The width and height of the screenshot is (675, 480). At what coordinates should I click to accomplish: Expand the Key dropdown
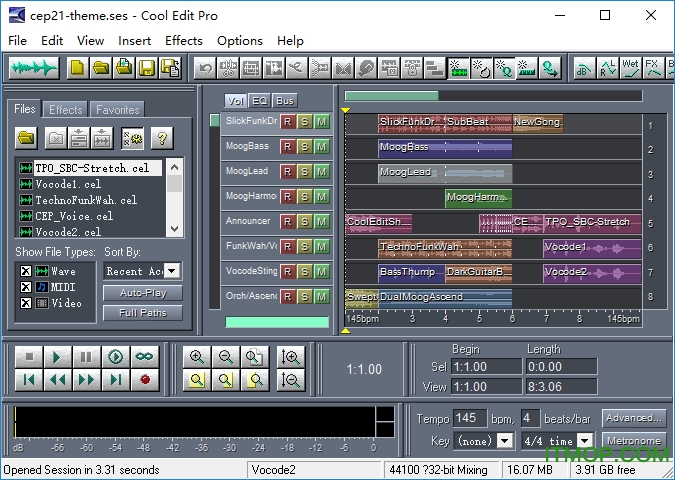pyautogui.click(x=504, y=441)
